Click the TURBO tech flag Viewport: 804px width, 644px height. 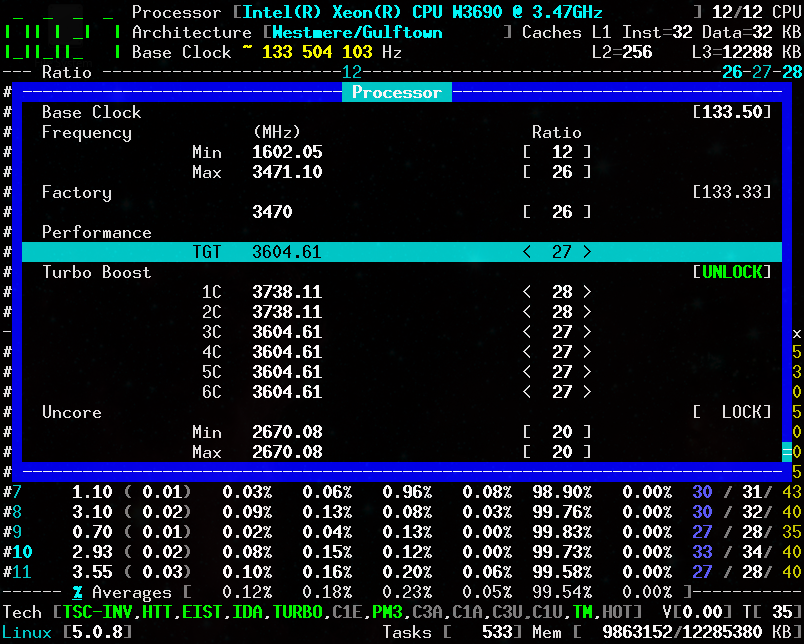coord(297,612)
